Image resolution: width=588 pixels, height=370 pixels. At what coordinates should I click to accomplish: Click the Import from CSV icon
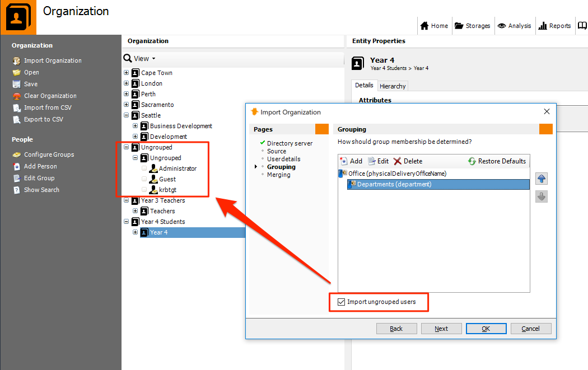(x=16, y=107)
